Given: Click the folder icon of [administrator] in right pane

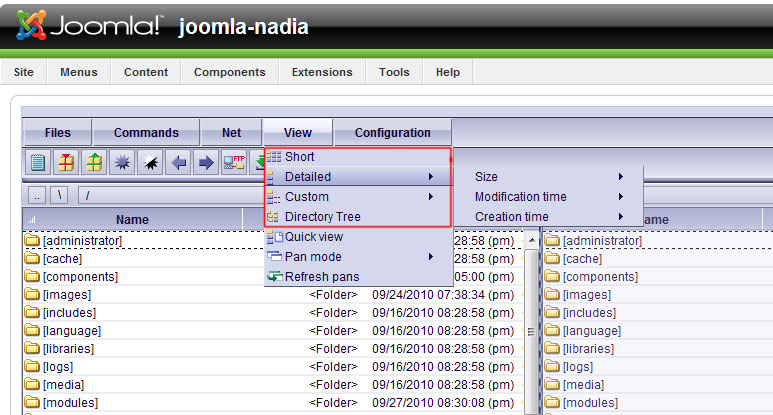Looking at the screenshot, I should coord(552,241).
